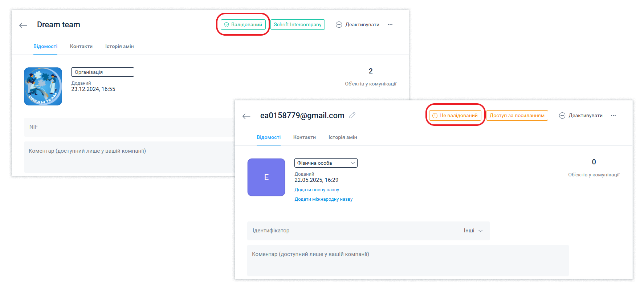Open Історія змін tab for ea0158779@gmail.com
Screen dimensions: 644x288
(342, 137)
